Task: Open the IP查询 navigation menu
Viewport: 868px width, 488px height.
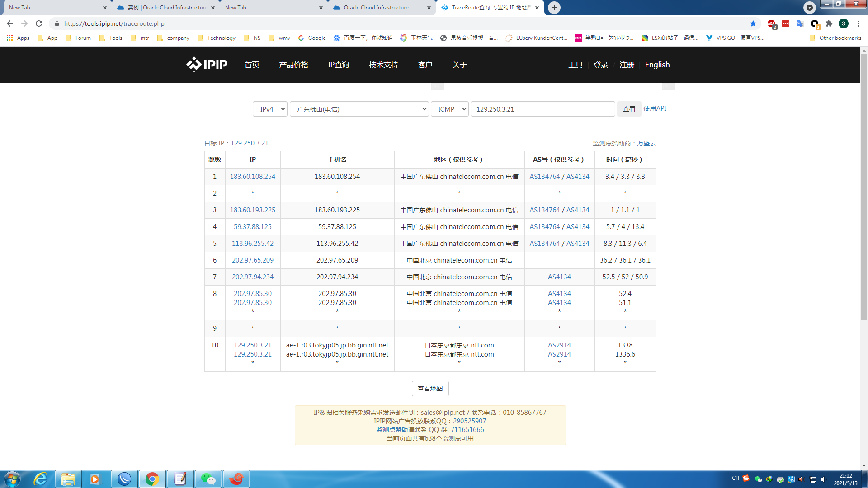Action: pyautogui.click(x=338, y=65)
